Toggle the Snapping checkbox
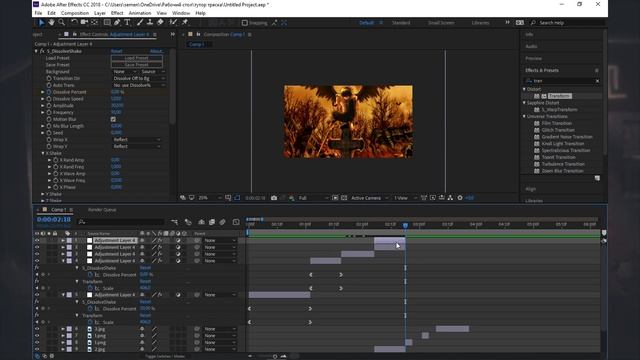 click(244, 23)
